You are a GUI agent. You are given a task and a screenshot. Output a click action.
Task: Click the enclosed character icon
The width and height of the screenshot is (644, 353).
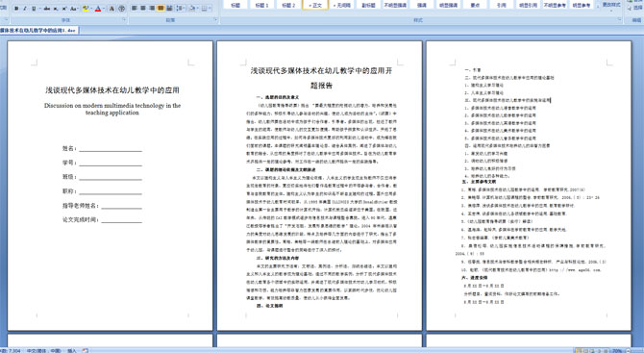[121, 9]
